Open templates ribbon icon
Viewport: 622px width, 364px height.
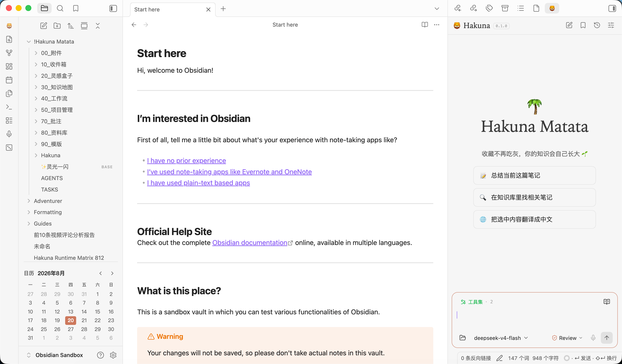coord(9,93)
